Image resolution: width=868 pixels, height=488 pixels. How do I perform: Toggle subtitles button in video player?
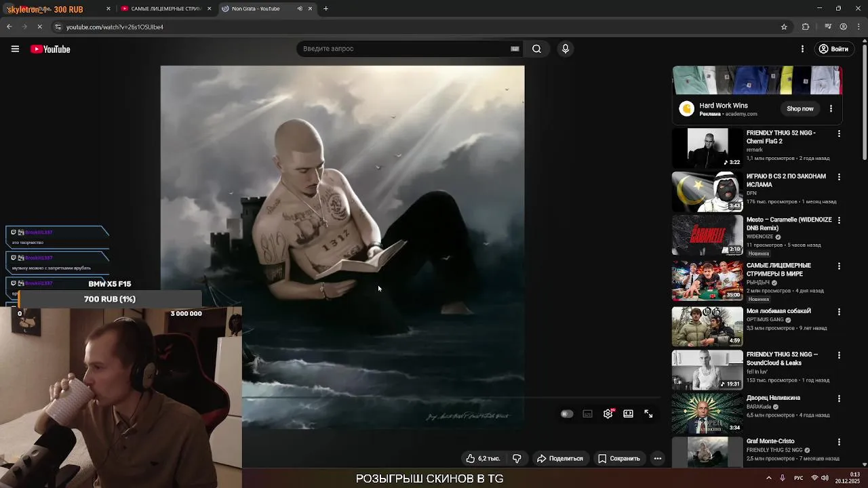[x=587, y=413]
